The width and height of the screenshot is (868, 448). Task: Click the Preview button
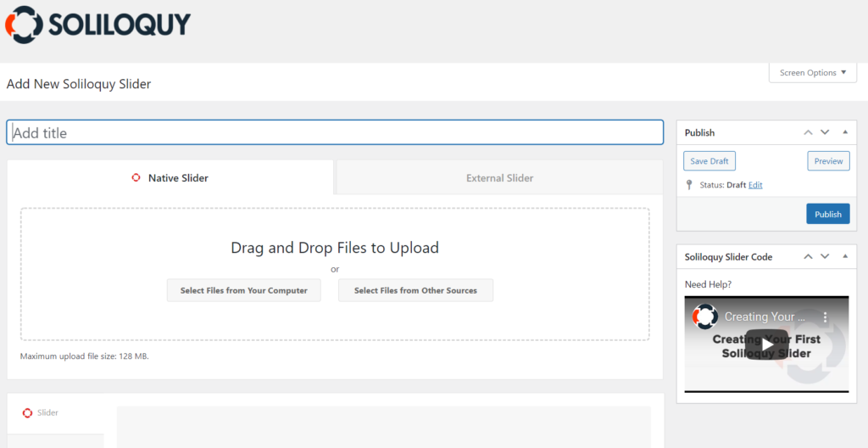tap(828, 161)
